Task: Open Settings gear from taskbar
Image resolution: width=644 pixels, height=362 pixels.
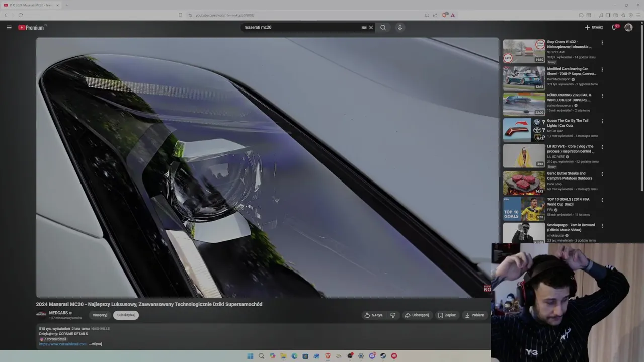Action: (361, 356)
